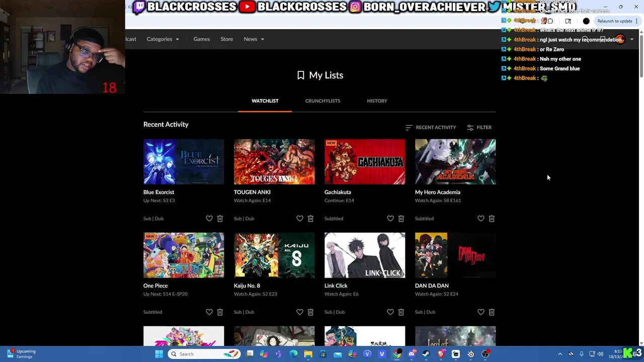Expand the News dropdown
This screenshot has height=362, width=644.
click(254, 39)
